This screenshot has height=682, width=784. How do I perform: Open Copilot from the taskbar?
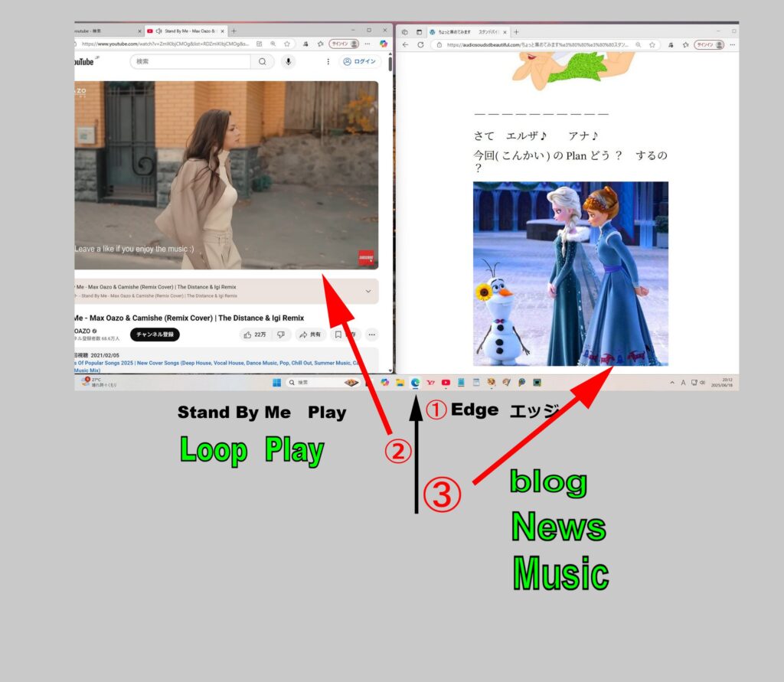(x=384, y=383)
